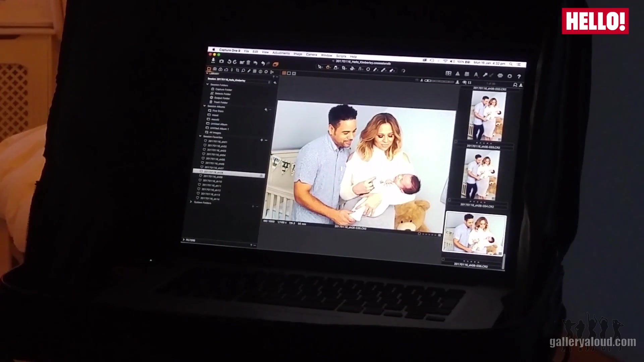Open the Details tool tab magnifier icon

click(x=243, y=70)
